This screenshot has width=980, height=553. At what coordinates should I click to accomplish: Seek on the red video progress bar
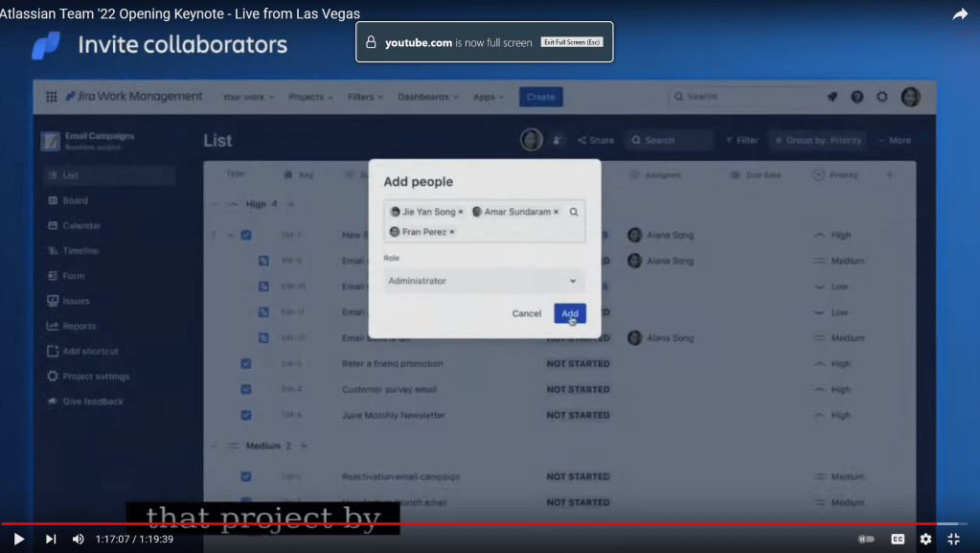pos(479,524)
